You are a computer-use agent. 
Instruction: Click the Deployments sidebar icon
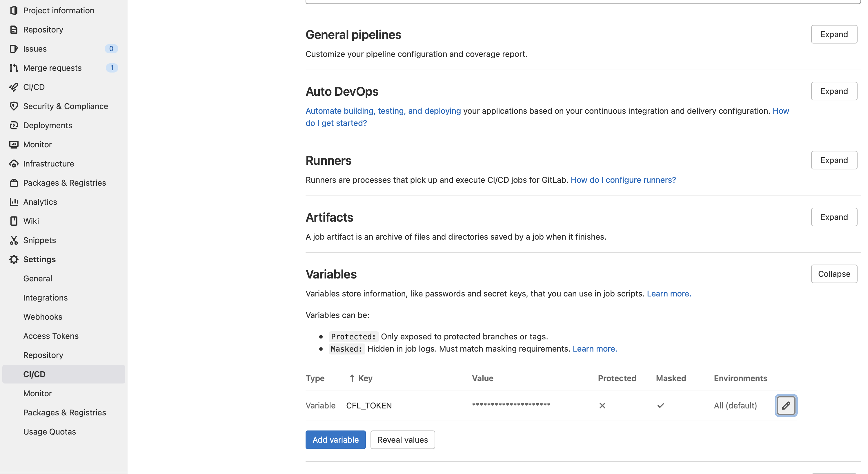coord(14,125)
